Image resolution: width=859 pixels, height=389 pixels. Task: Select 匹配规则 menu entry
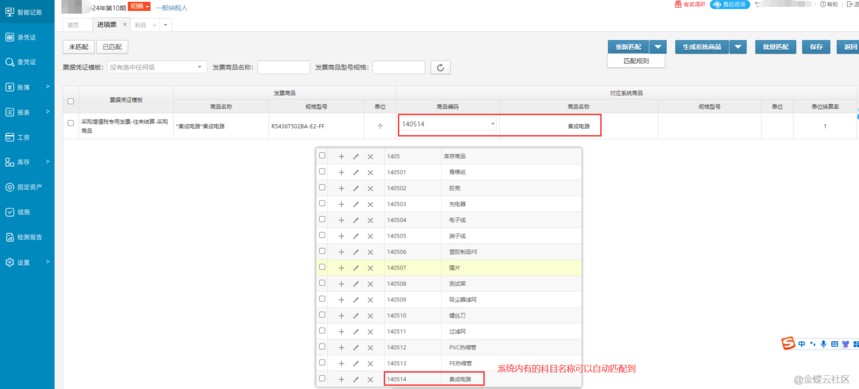pos(637,61)
